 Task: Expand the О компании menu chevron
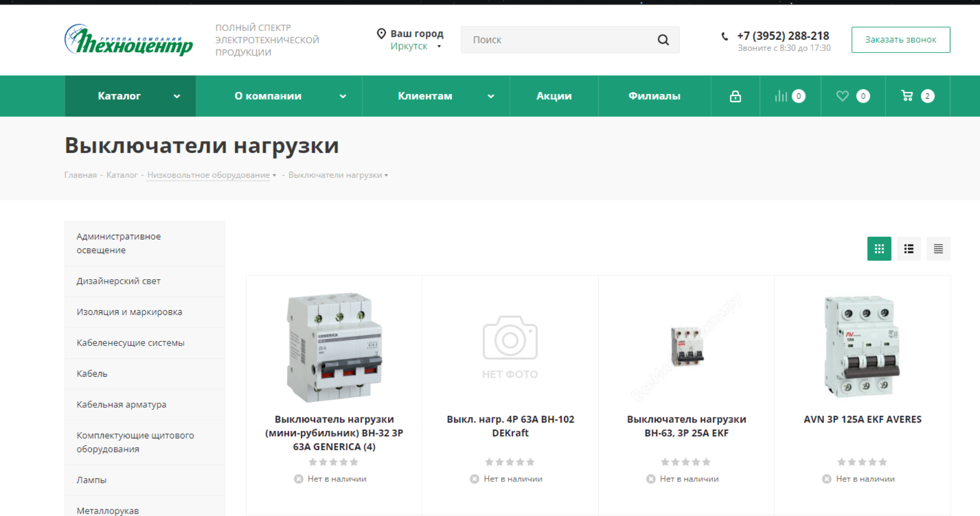(x=343, y=96)
